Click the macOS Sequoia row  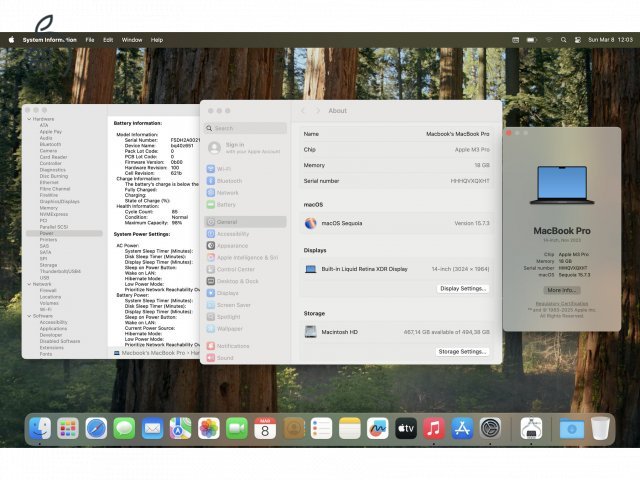coord(396,223)
